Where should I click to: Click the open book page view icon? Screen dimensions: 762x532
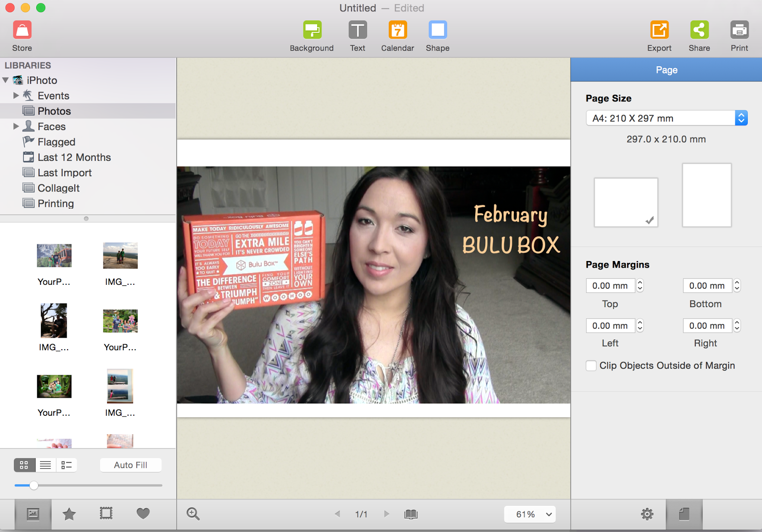coord(411,514)
